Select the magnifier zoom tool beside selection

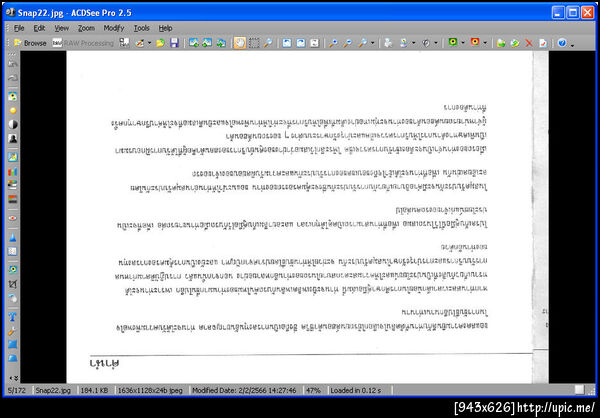(x=268, y=43)
